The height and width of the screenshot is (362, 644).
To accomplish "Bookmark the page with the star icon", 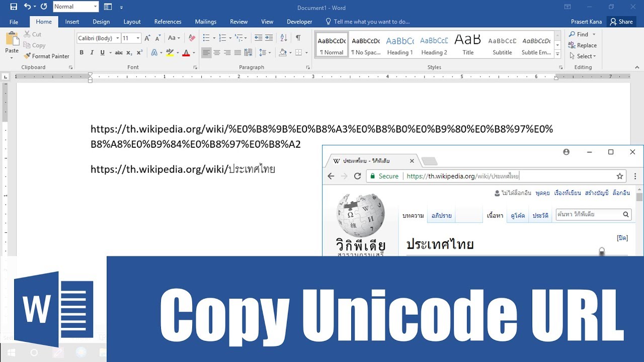I will pos(620,176).
